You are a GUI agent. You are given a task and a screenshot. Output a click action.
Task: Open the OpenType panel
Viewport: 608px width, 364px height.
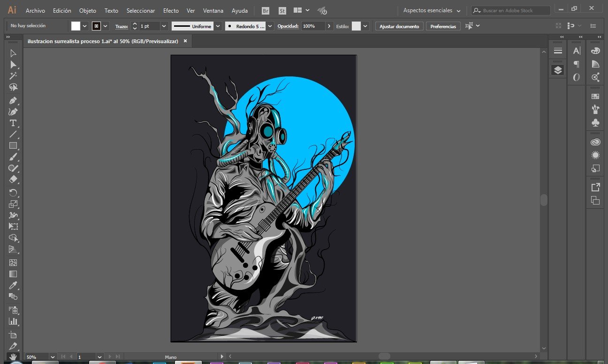(577, 77)
